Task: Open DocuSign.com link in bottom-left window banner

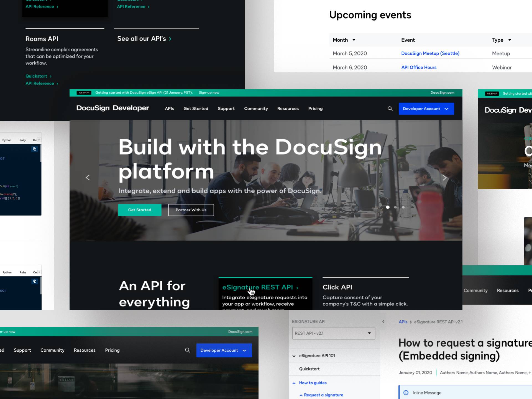Action: tap(240, 332)
